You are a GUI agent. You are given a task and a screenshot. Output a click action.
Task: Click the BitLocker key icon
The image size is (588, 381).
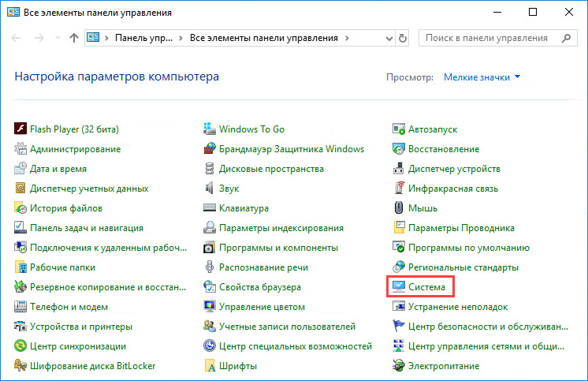(x=20, y=365)
